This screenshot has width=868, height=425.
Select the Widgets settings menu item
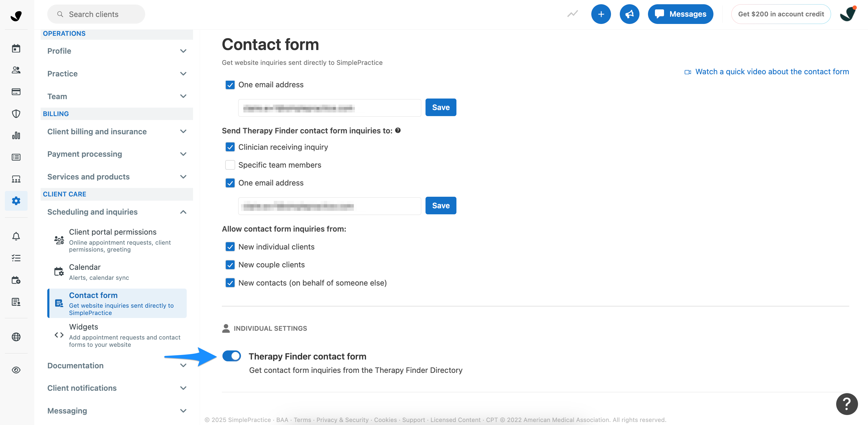(x=84, y=326)
